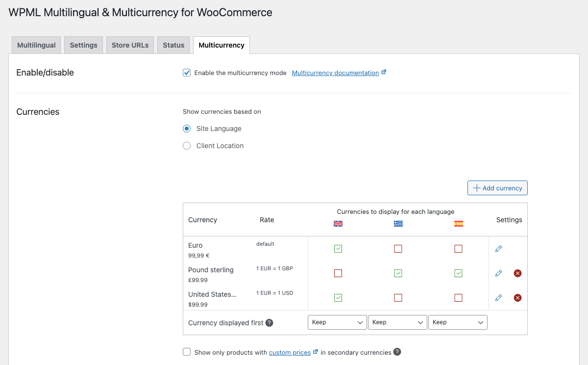This screenshot has height=365, width=588.
Task: Open English currency displayed first dropdown
Action: coord(337,322)
